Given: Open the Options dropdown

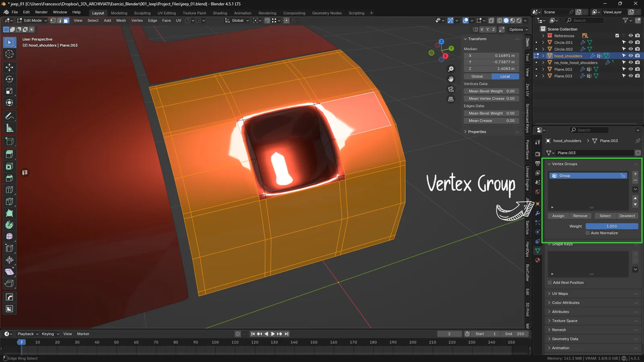Looking at the screenshot, I should pyautogui.click(x=518, y=29).
